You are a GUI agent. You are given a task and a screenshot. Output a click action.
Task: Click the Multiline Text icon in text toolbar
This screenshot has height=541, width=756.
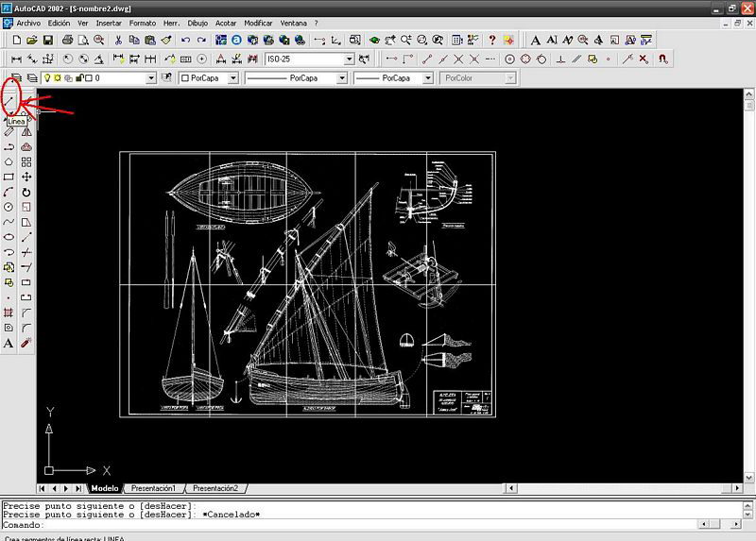coord(535,40)
